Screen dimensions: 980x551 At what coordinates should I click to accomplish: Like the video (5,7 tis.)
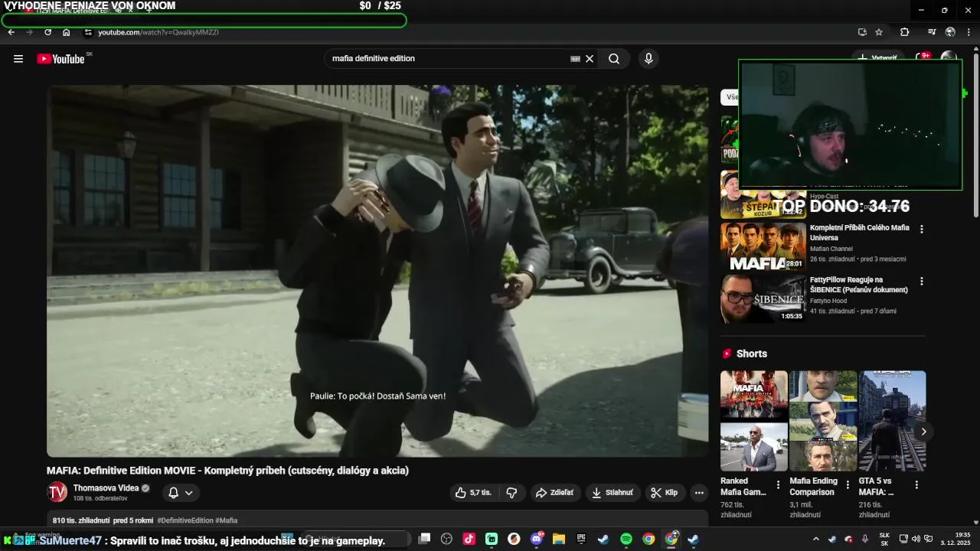click(x=473, y=493)
